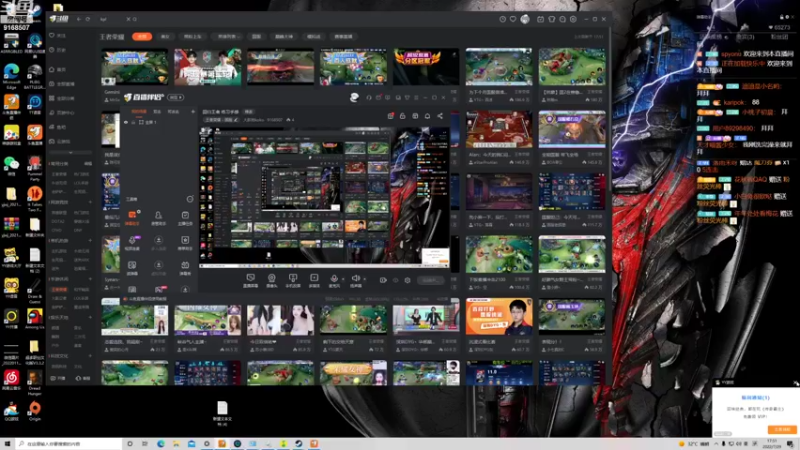The image size is (800, 450).
Task: Open the Windows Start menu
Action: (7, 444)
